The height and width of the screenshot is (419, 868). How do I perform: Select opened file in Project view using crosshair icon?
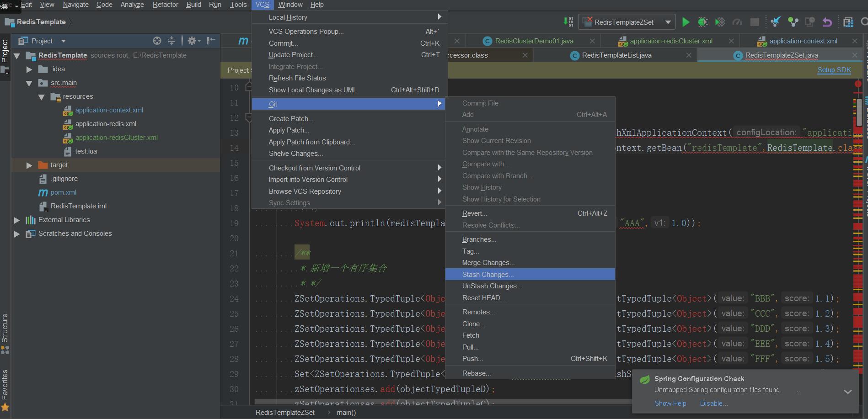157,40
